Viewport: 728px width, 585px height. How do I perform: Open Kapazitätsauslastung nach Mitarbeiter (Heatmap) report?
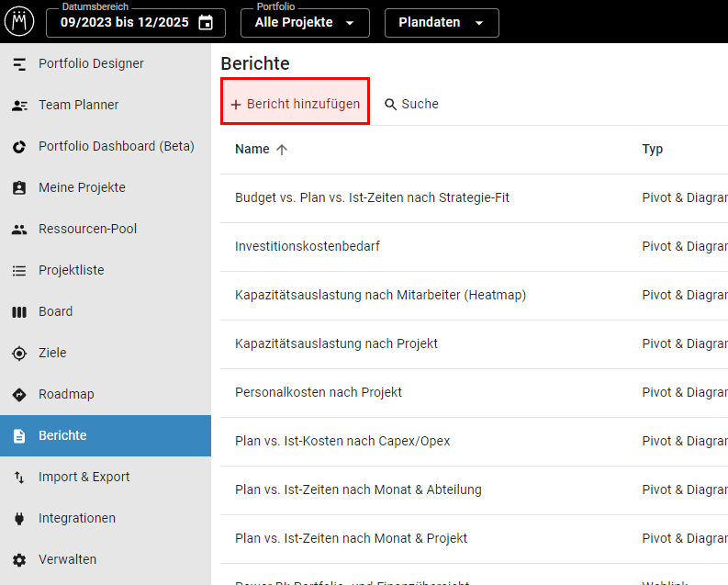point(380,296)
